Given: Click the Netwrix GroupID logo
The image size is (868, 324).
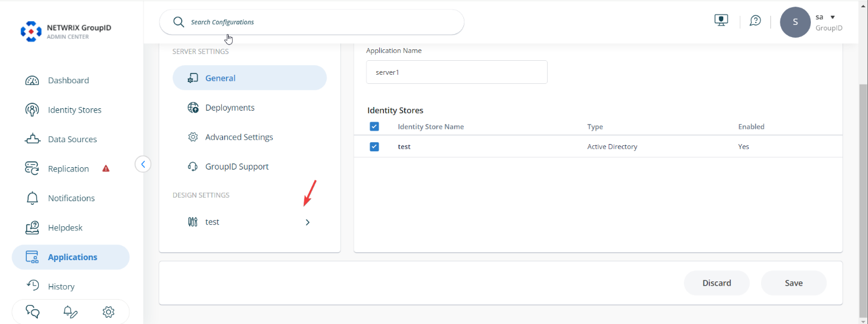Looking at the screenshot, I should pos(66,32).
